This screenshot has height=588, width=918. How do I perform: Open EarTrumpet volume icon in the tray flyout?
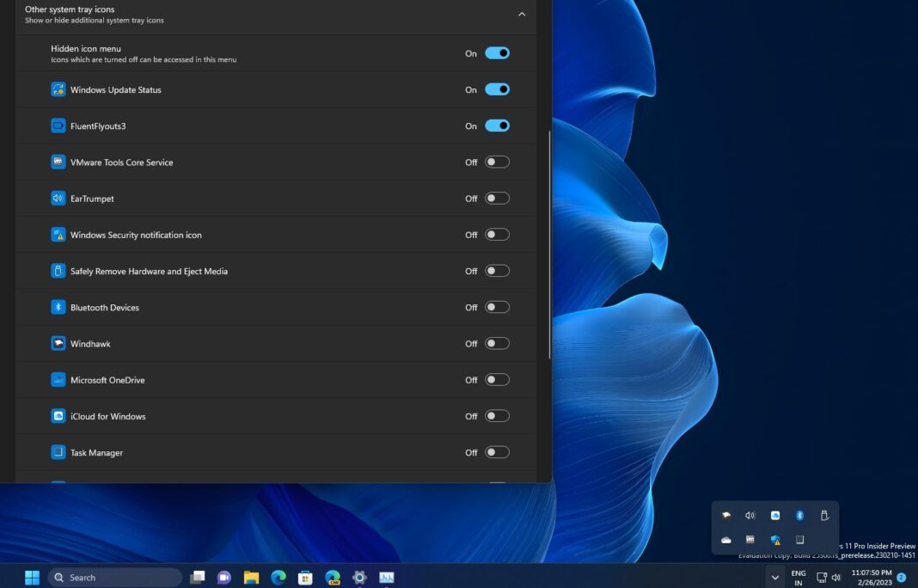pyautogui.click(x=750, y=515)
